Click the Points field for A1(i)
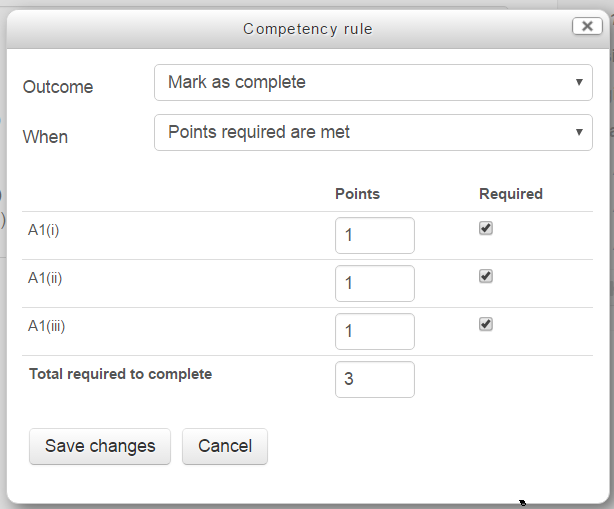Image resolution: width=614 pixels, height=509 pixels. coord(374,236)
